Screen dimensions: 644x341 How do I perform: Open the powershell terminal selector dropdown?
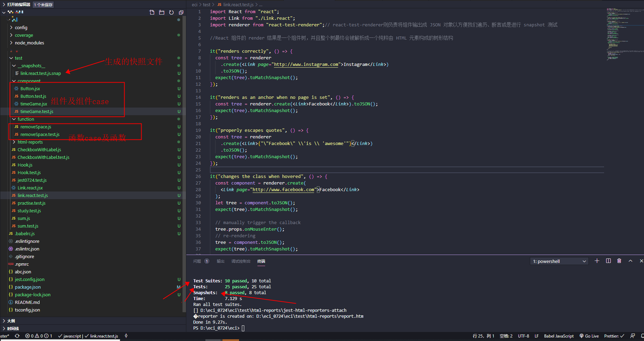pos(559,261)
